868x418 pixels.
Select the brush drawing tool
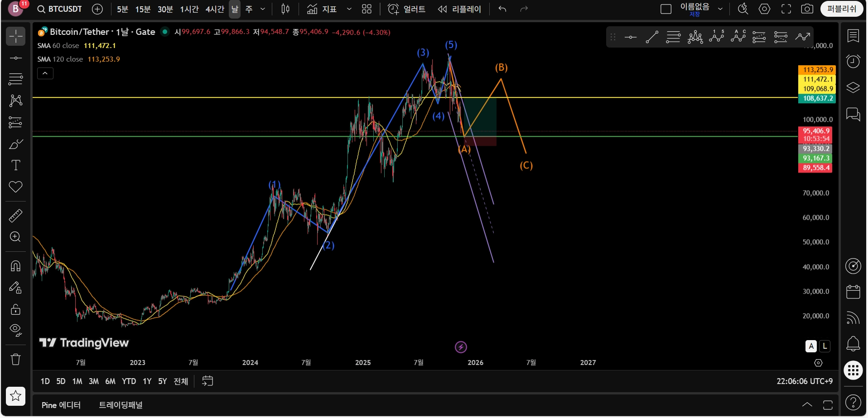coord(15,144)
